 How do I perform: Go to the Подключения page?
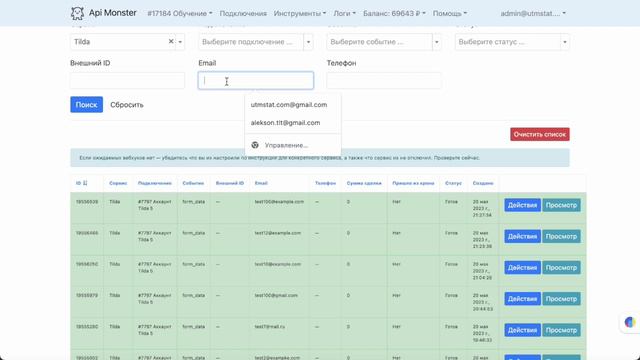243,13
